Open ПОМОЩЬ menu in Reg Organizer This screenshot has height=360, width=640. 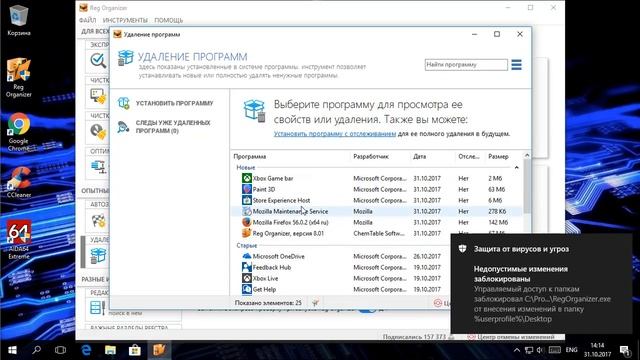pos(169,20)
